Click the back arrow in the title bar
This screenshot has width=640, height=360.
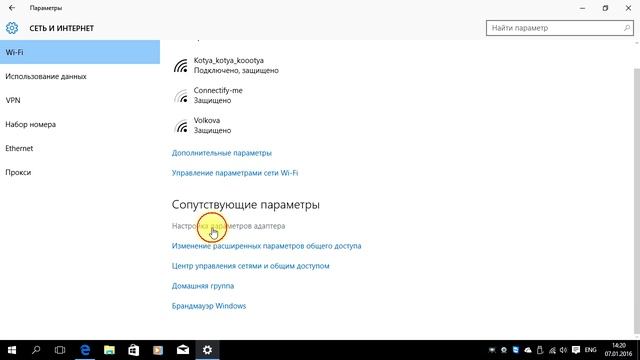pos(12,8)
